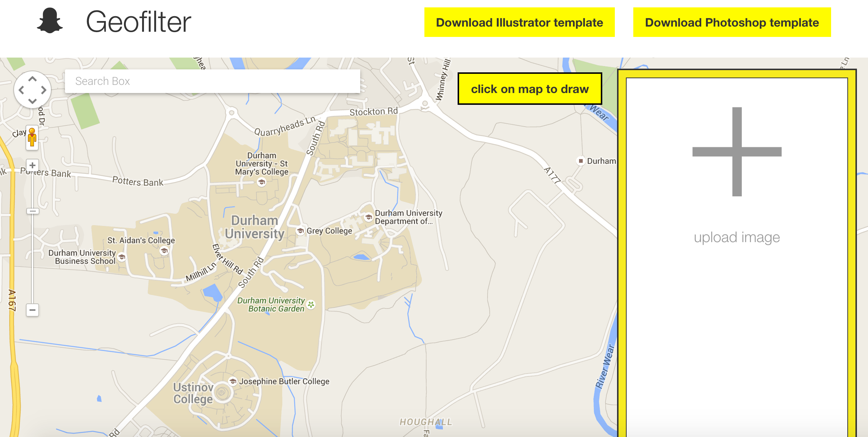
Task: Click the St Mary's College marker icon
Action: 262,182
